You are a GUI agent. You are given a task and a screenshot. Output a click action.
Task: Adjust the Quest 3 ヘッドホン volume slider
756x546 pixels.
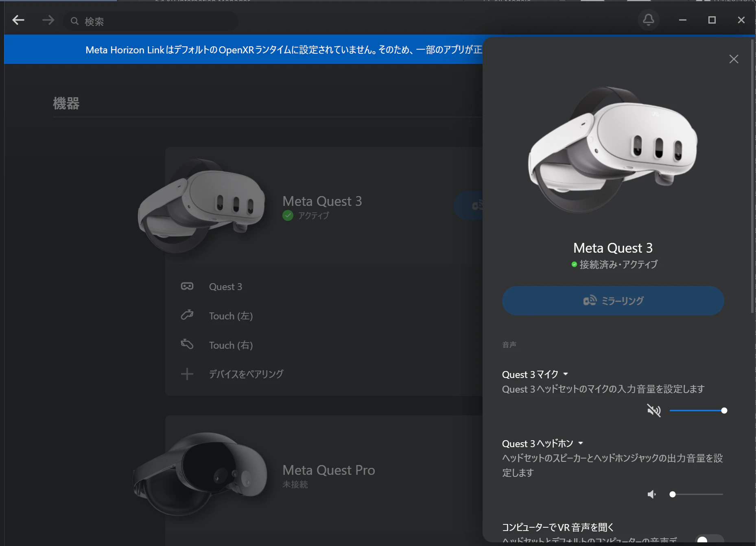pos(697,494)
